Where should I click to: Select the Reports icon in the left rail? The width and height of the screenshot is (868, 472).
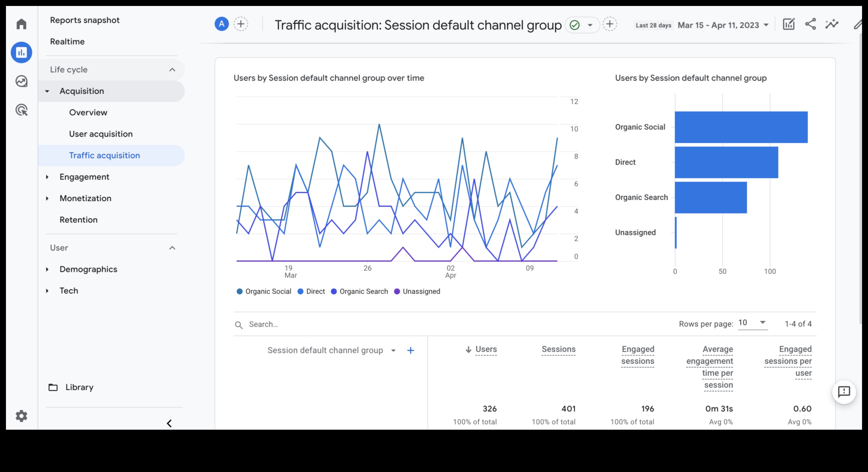pyautogui.click(x=21, y=52)
